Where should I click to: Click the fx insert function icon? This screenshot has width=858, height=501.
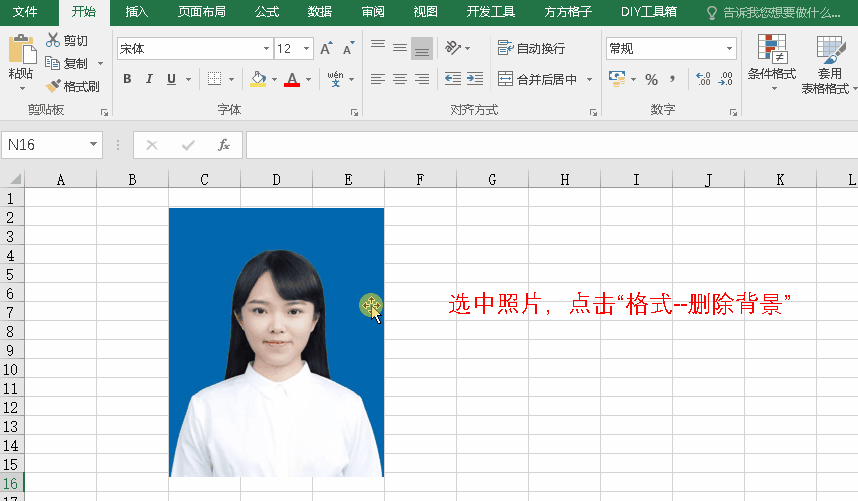[x=224, y=145]
